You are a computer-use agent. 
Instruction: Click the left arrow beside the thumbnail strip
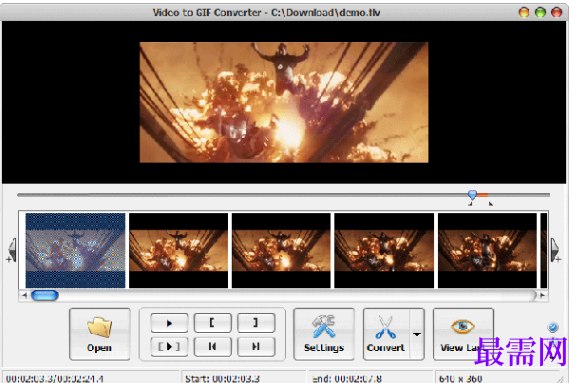pos(12,250)
